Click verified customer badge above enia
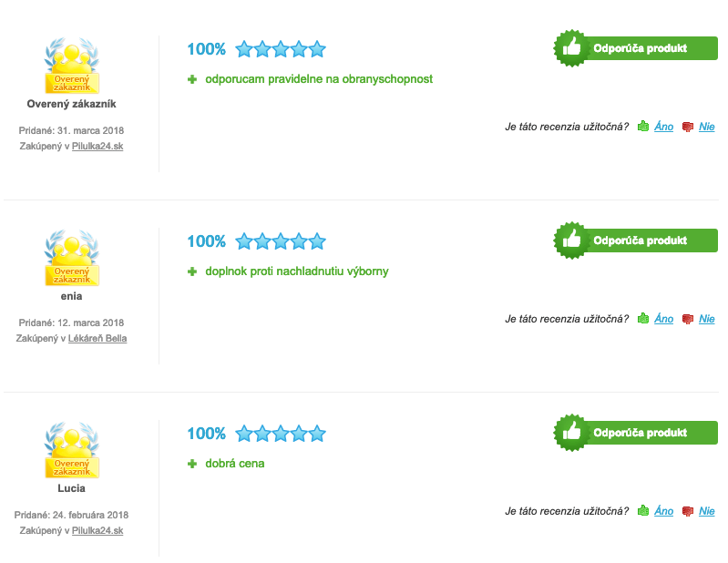728x563 pixels. 72,258
